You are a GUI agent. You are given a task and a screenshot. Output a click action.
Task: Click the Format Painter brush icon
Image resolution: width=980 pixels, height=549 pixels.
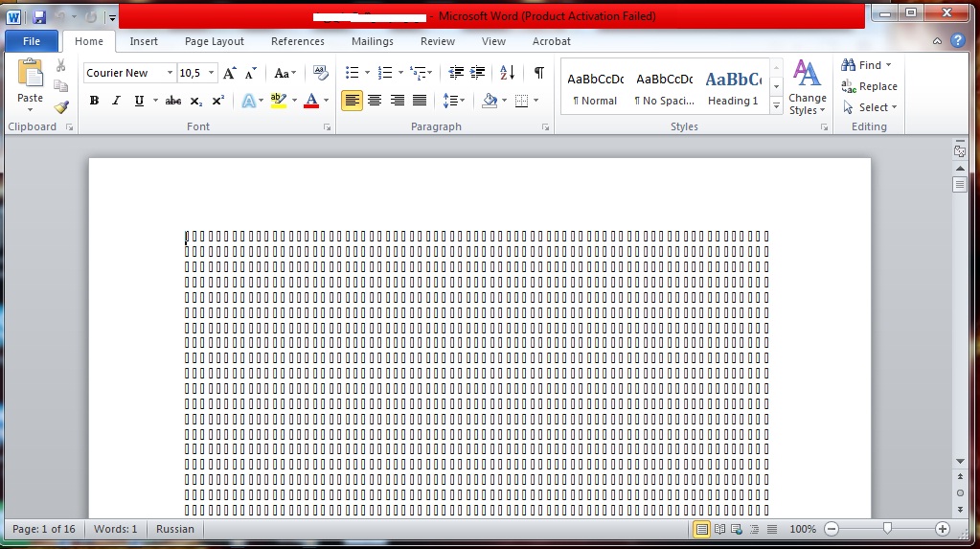click(61, 107)
